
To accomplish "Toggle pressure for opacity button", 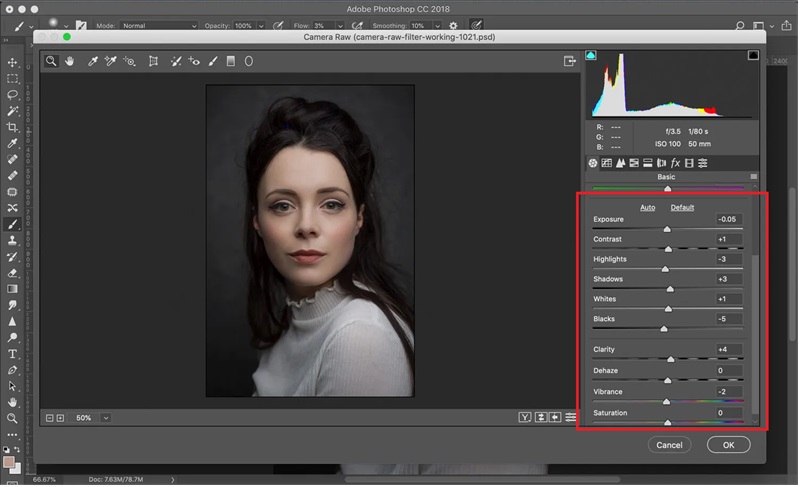I will click(279, 25).
